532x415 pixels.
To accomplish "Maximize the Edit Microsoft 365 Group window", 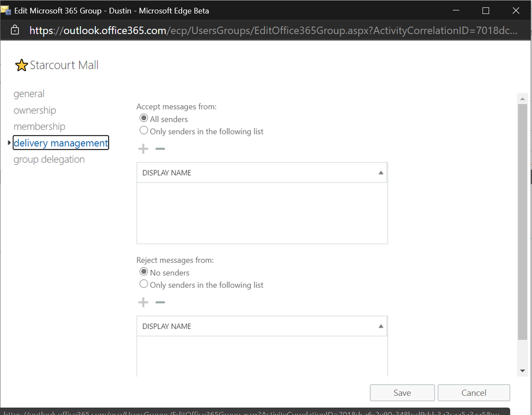I will point(486,11).
